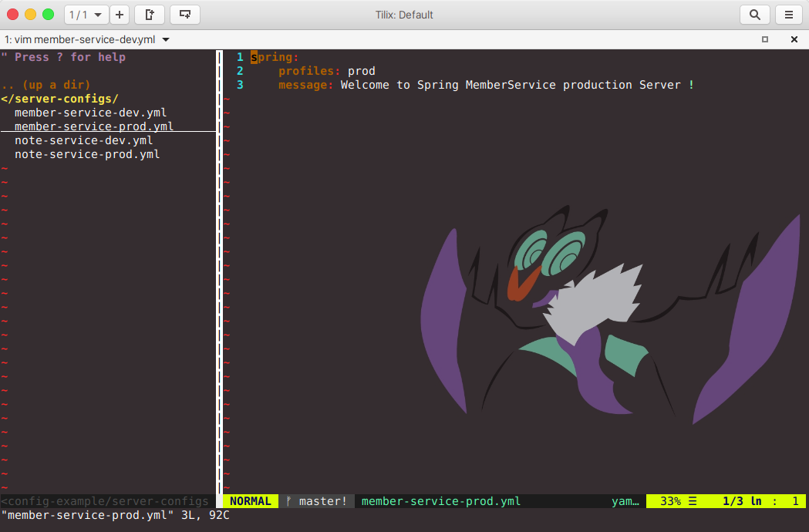Expand the terminal title dropdown arrow
This screenshot has width=809, height=532.
(x=166, y=40)
